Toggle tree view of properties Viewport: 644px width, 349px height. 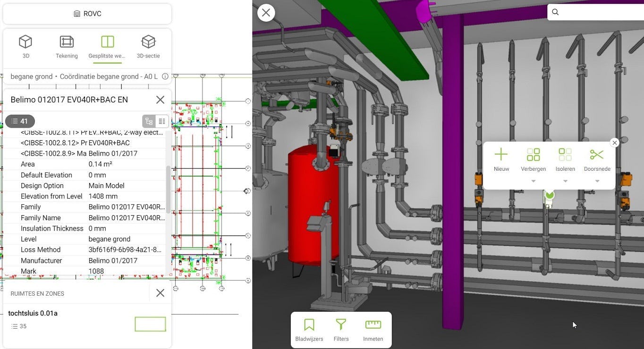(x=149, y=121)
